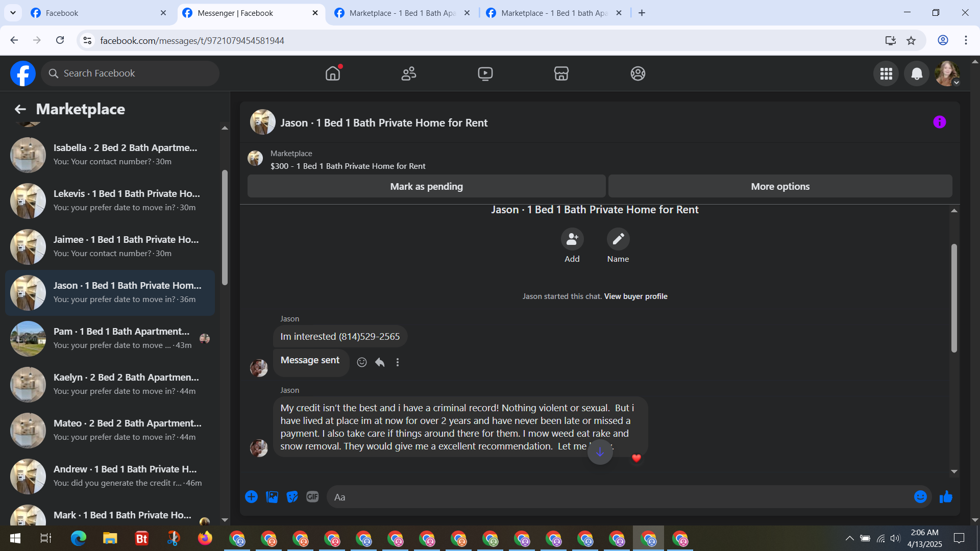
Task: Go back from Marketplace inbox
Action: click(x=20, y=109)
